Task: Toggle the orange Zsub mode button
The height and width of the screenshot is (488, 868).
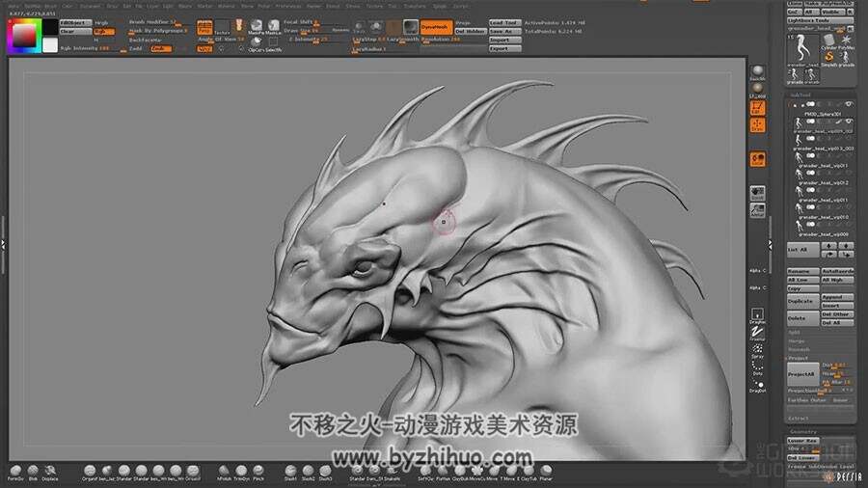Action: point(160,48)
